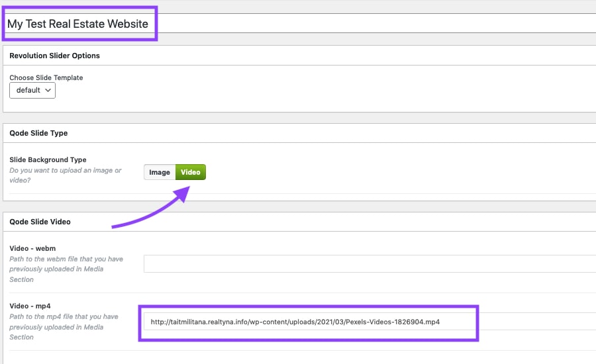Viewport: 596px width, 364px height.
Task: Click the 'Choose Slide Template' label
Action: pyautogui.click(x=46, y=77)
